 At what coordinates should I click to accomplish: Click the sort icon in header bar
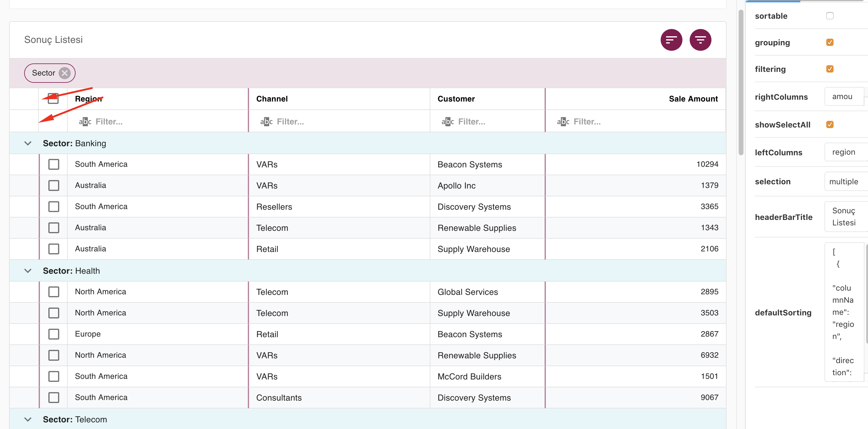[x=671, y=40]
